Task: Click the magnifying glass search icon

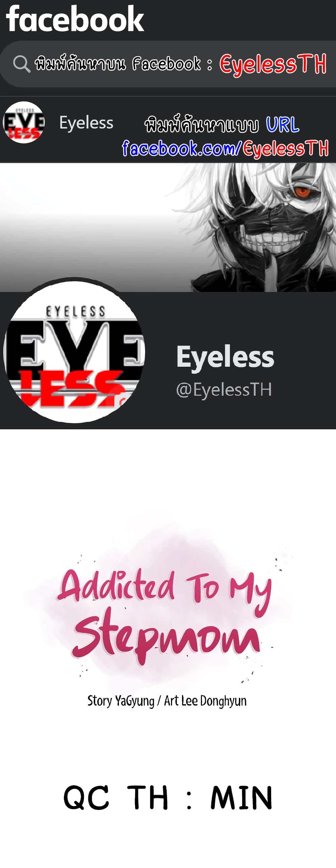Action: pos(22,64)
